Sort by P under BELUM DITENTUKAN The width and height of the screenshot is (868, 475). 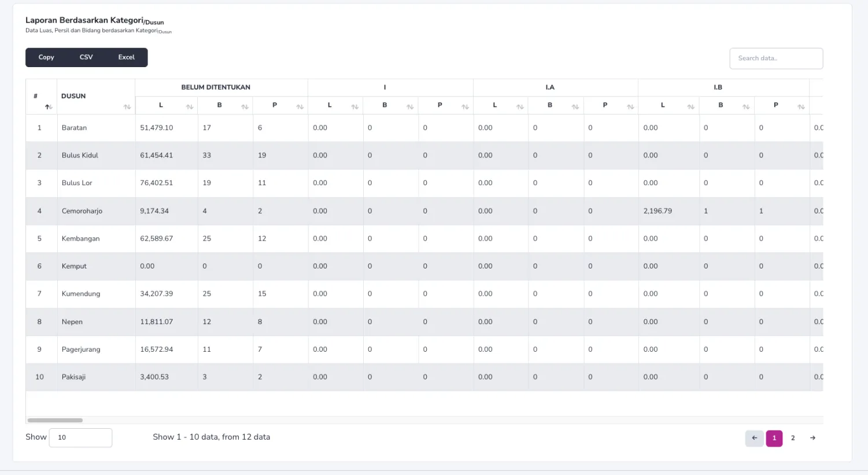(300, 107)
